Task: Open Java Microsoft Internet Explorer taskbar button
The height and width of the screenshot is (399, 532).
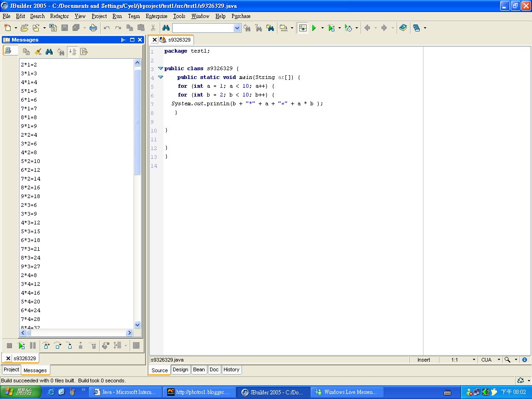Action: point(125,392)
